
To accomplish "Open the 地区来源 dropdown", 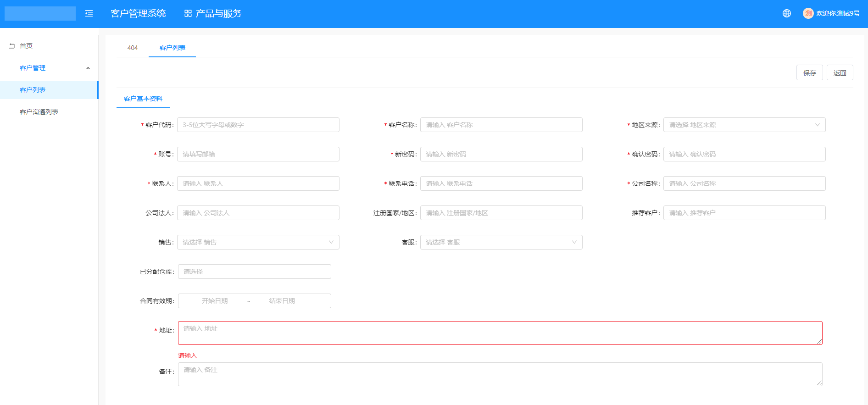I will pyautogui.click(x=744, y=125).
